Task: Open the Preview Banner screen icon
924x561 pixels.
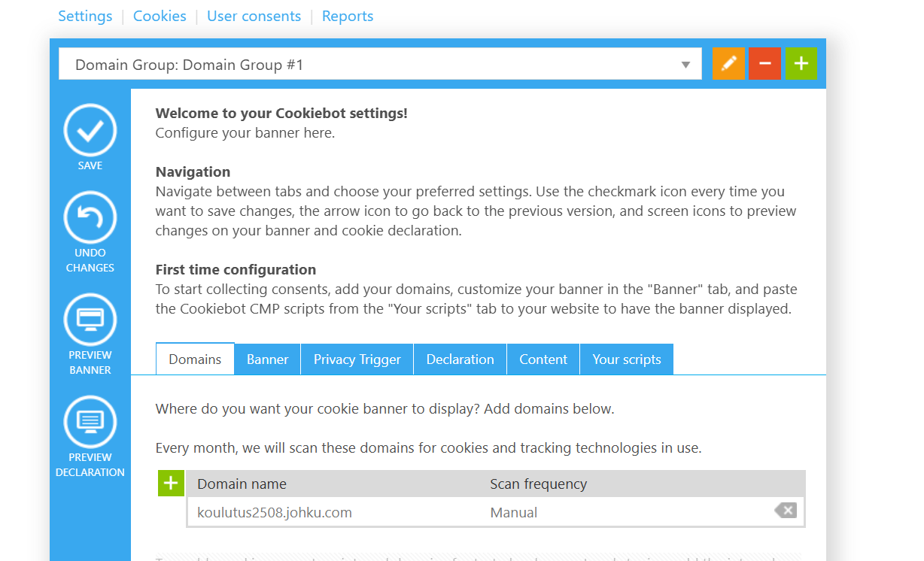Action: pyautogui.click(x=90, y=320)
